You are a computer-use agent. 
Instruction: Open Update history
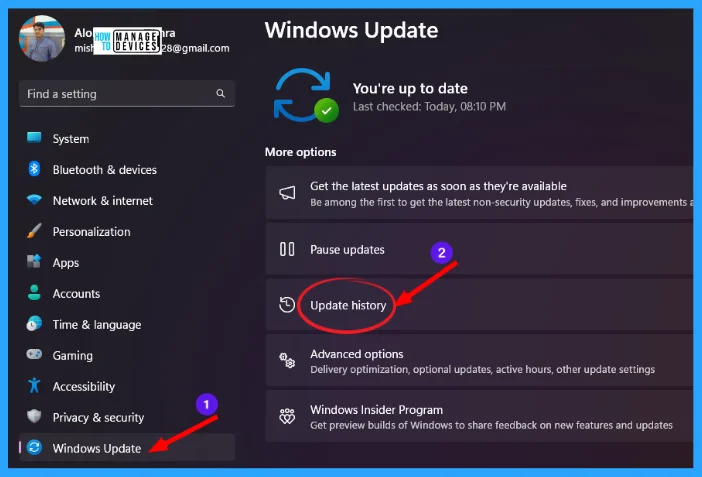point(479,305)
